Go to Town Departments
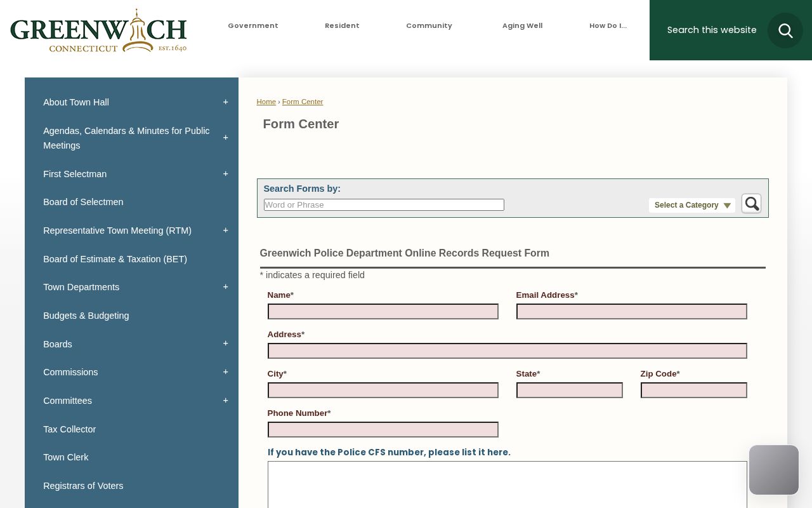812x508 pixels. click(81, 287)
